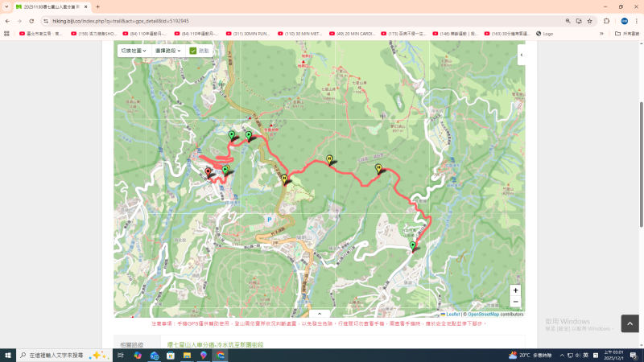Open the 選擇路段 route segment dropdown
Screen dimensions: 644x362
[167, 51]
